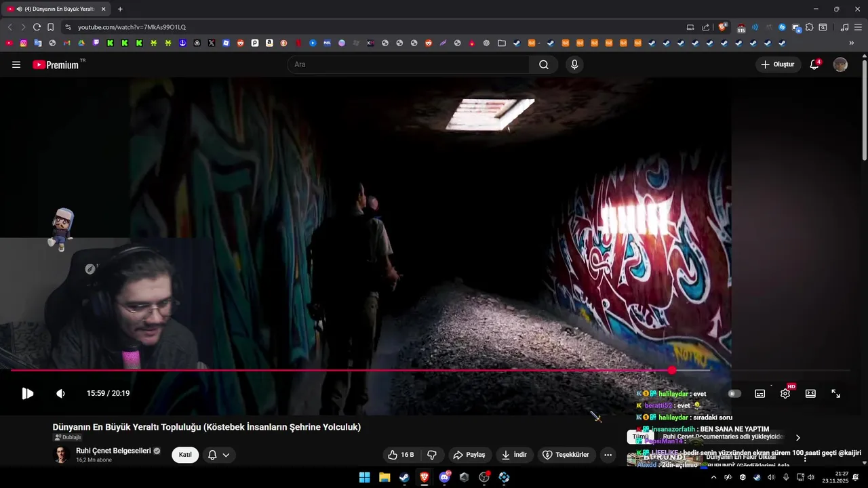Open the account avatar menu
Image resolution: width=868 pixels, height=488 pixels.
[840, 64]
